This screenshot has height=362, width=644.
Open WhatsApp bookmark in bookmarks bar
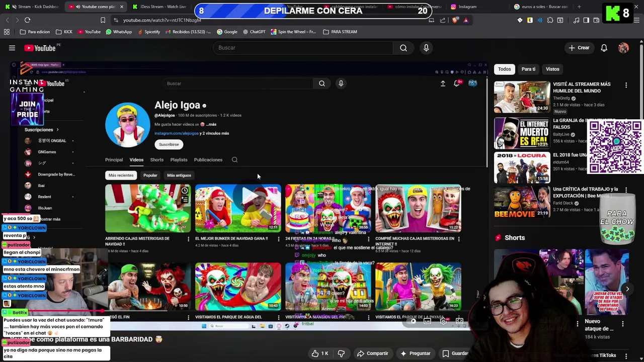(x=119, y=32)
